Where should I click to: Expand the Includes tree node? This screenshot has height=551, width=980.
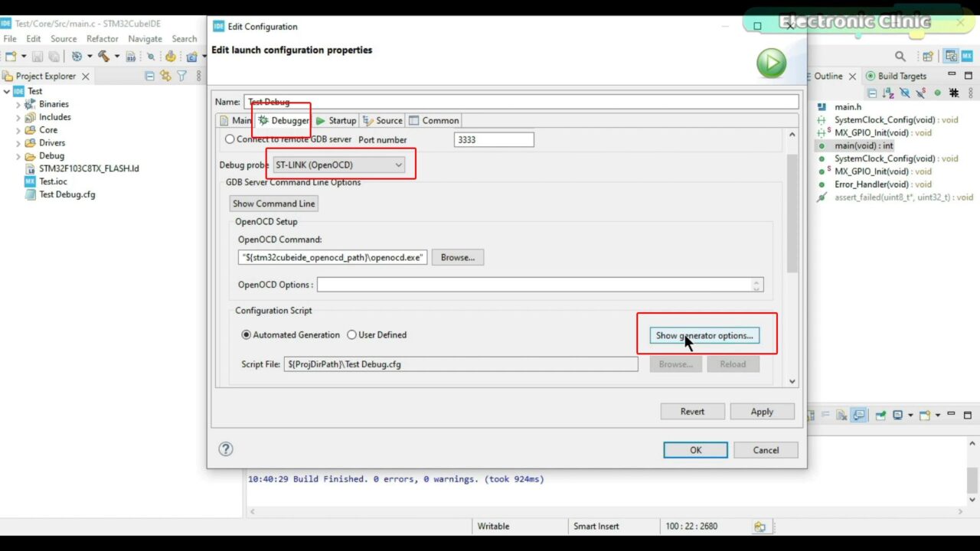[x=18, y=117]
